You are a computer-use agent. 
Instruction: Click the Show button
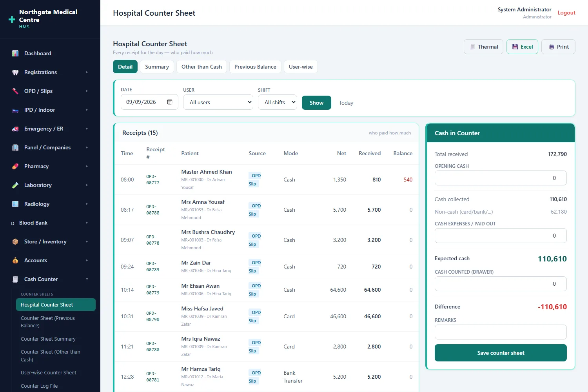pyautogui.click(x=316, y=103)
